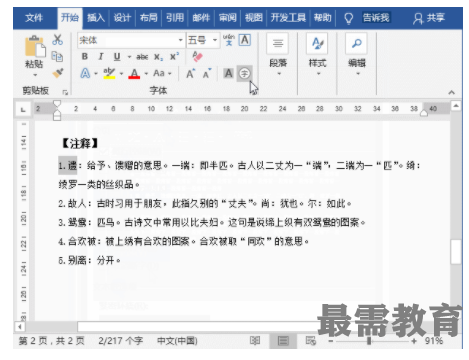Open the Paragraph group button
The width and height of the screenshot is (469, 360).
point(278,55)
